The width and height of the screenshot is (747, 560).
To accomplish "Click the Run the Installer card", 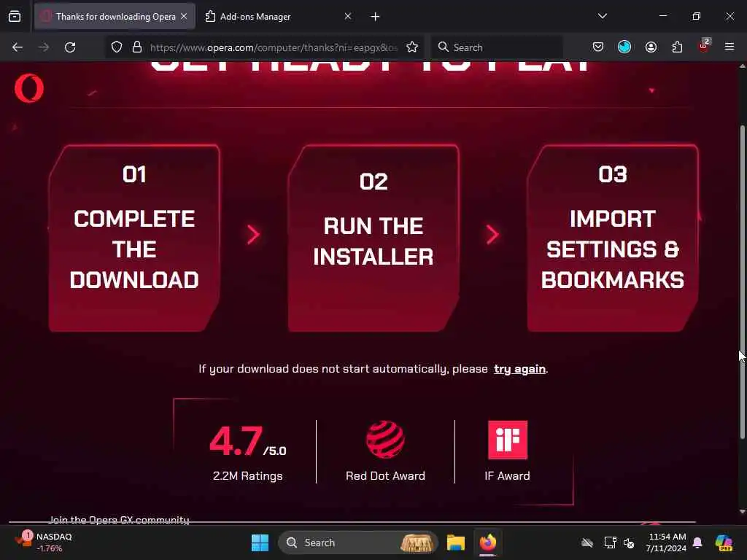I will tap(373, 238).
